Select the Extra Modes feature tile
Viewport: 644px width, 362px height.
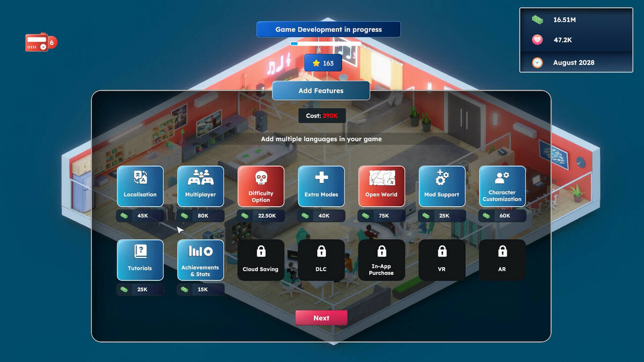click(321, 186)
